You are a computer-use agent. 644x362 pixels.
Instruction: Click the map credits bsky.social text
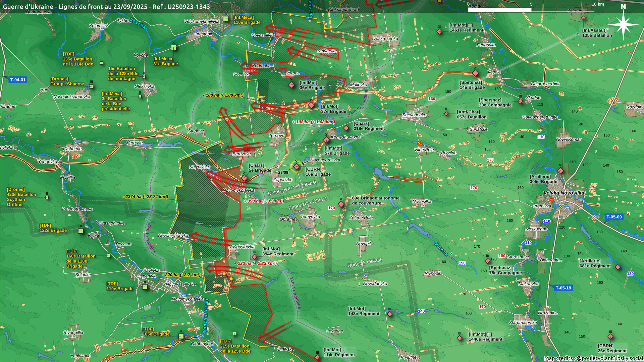click(x=593, y=358)
